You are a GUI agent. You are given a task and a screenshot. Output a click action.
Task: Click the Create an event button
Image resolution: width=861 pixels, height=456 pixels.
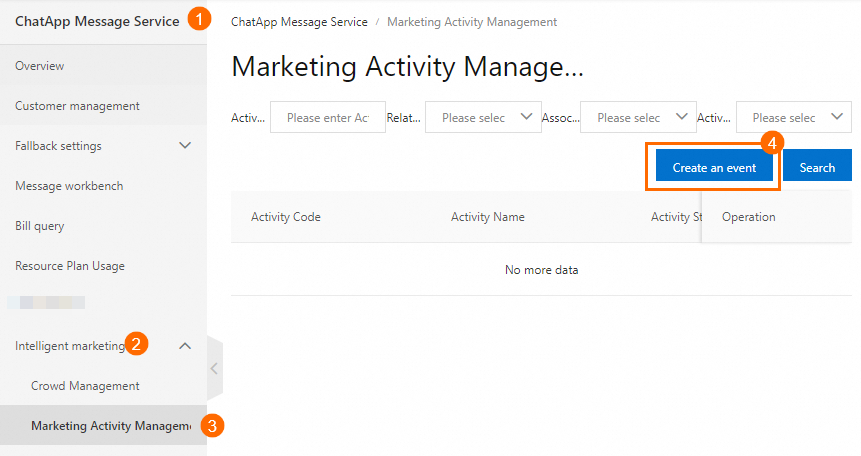(713, 168)
